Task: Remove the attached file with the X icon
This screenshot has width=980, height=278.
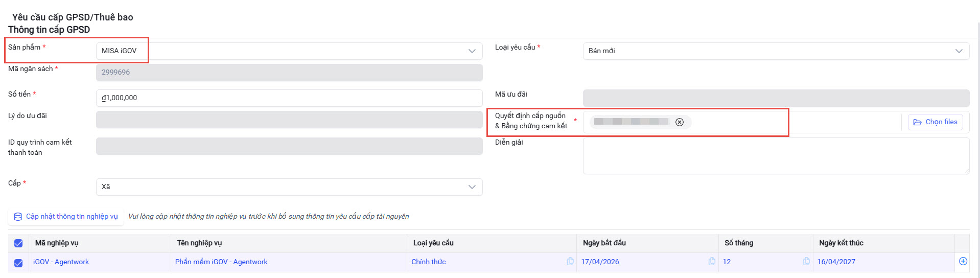Action: click(679, 122)
